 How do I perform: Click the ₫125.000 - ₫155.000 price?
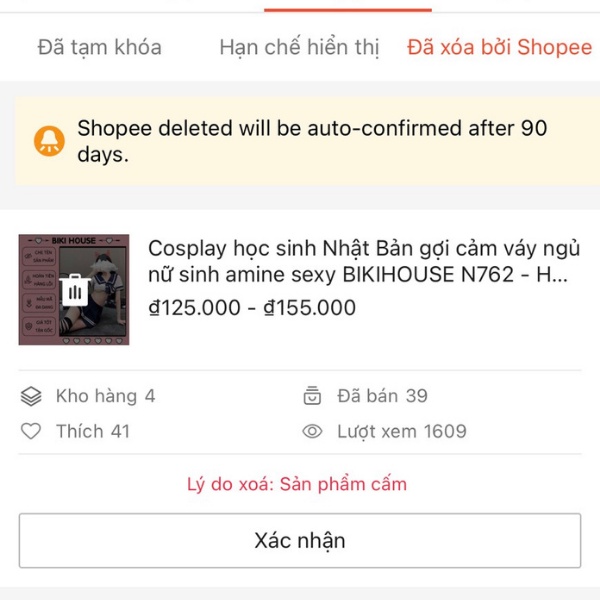[x=251, y=307]
